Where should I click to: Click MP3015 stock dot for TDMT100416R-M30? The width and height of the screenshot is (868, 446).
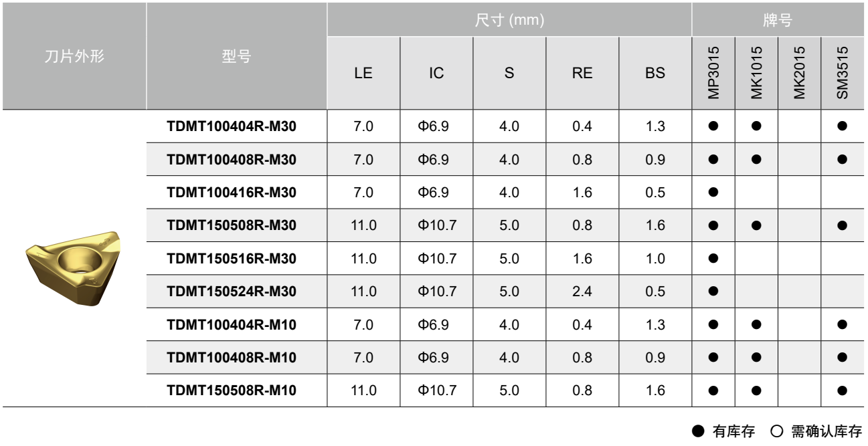713,191
